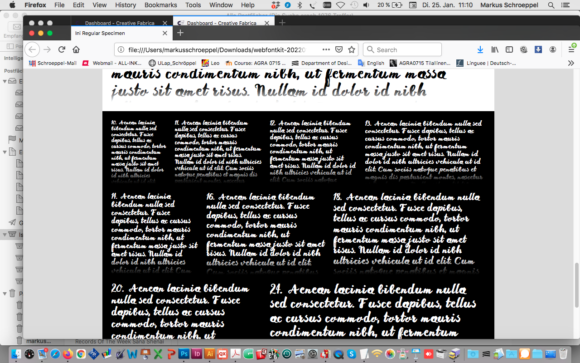Show site information icon in address bar
The height and width of the screenshot is (363, 580).
121,50
